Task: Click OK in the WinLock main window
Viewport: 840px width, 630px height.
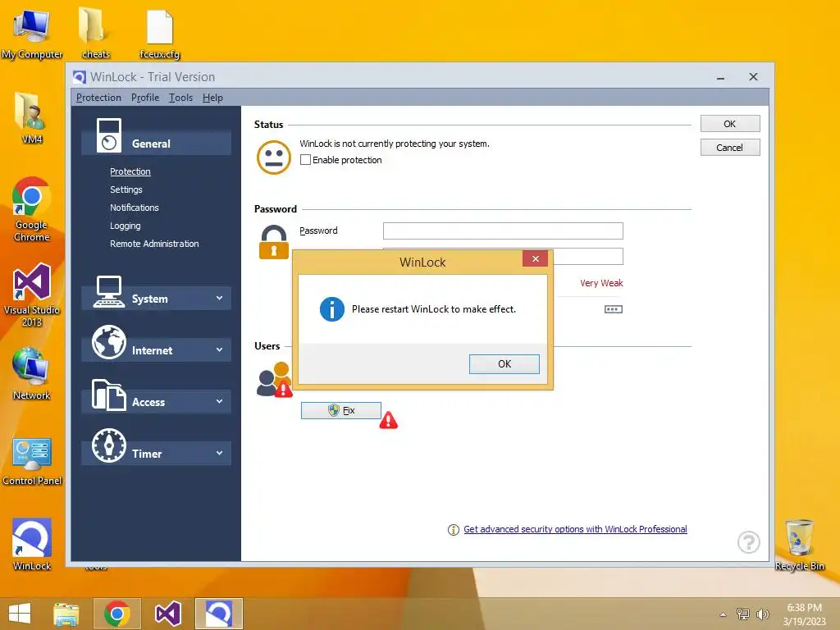Action: click(x=729, y=124)
